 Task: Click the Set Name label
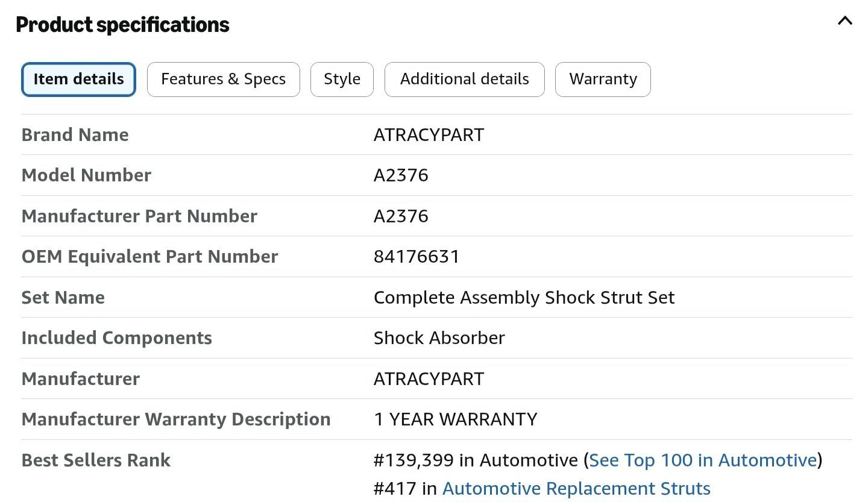[63, 298]
